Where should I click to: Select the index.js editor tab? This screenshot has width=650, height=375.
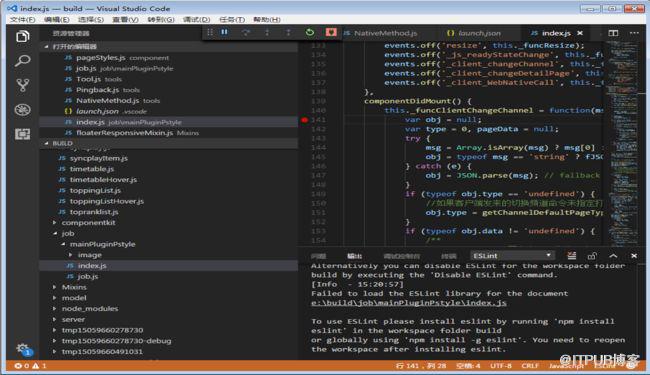[555, 33]
